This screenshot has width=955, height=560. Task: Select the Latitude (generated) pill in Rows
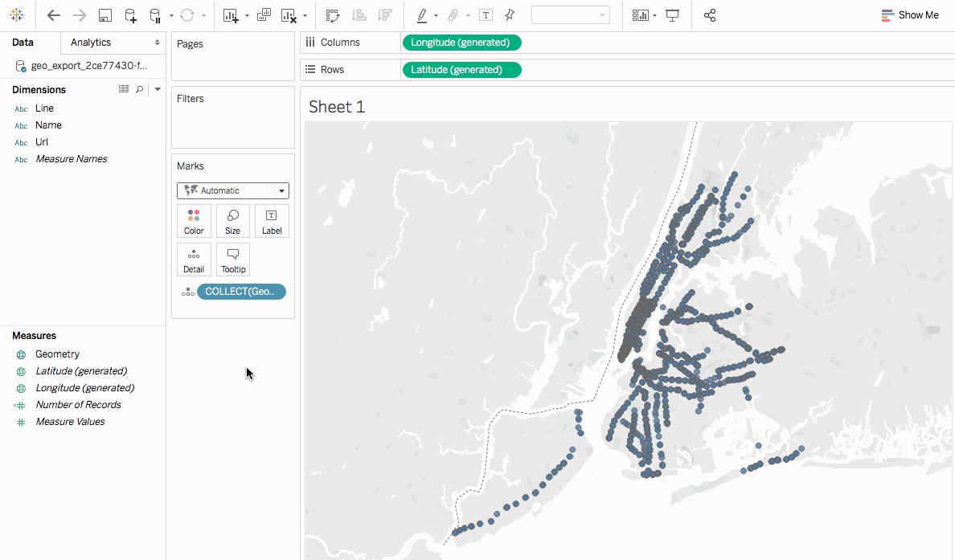pyautogui.click(x=461, y=70)
